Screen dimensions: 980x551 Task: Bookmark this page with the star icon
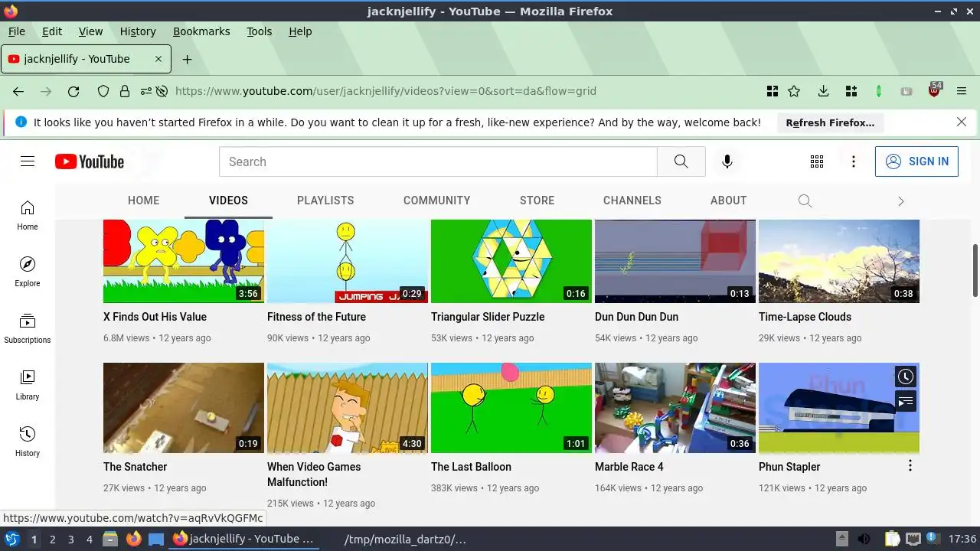(794, 91)
